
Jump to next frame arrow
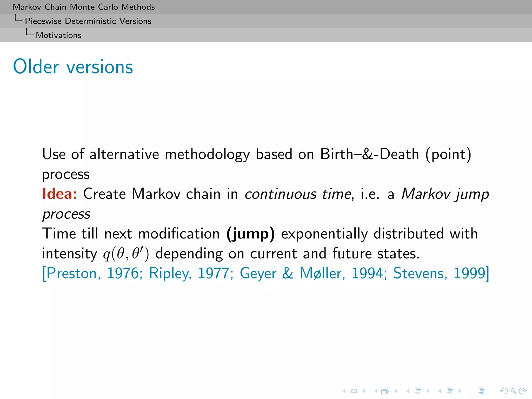(x=396, y=391)
